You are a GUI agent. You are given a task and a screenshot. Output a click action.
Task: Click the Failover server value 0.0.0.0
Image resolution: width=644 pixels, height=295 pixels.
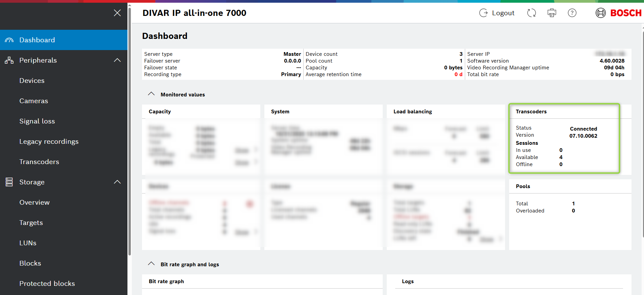(x=292, y=61)
